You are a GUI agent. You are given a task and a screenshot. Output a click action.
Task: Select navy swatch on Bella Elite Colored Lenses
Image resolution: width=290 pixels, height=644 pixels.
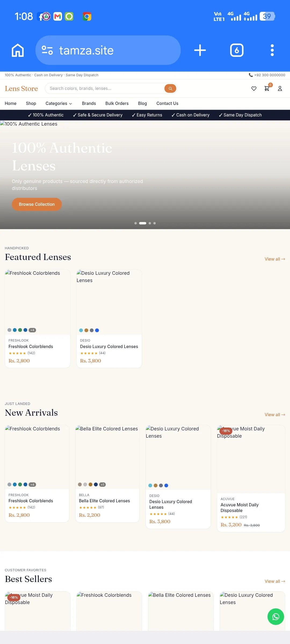[x=96, y=484]
